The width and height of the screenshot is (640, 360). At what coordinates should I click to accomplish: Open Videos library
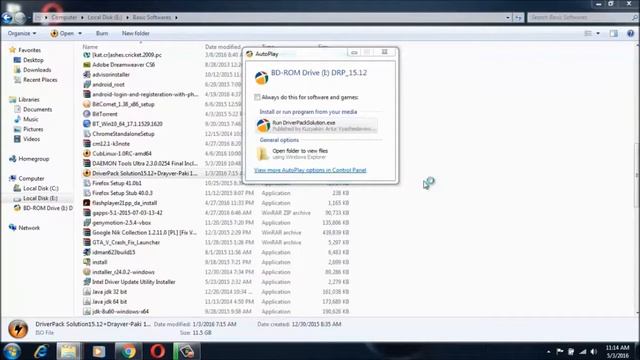point(31,139)
